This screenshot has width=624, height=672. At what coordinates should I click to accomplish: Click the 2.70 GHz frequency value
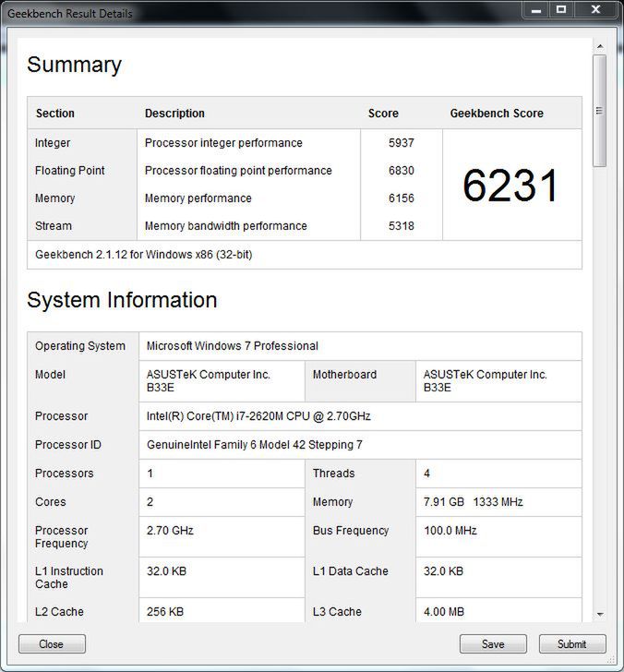pyautogui.click(x=170, y=531)
